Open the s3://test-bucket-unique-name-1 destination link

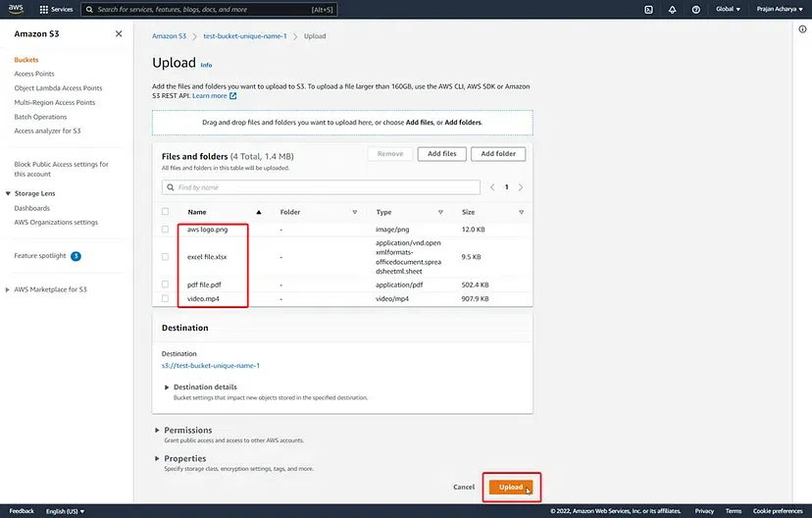[x=211, y=366]
